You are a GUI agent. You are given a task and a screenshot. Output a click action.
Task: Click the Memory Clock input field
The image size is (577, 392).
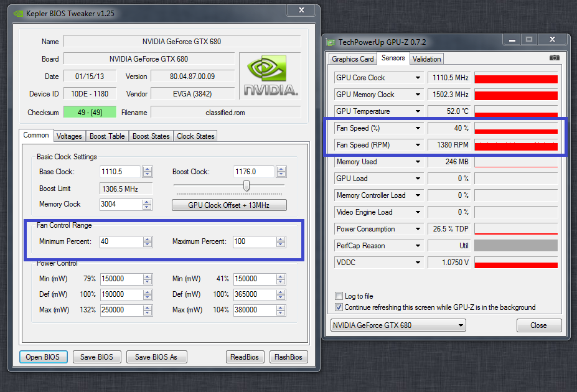click(121, 204)
